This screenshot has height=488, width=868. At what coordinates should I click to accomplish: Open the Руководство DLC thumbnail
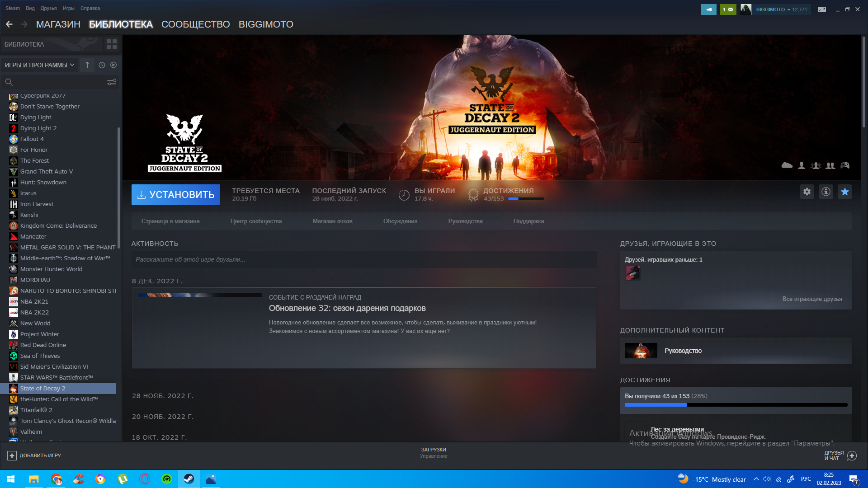click(641, 351)
